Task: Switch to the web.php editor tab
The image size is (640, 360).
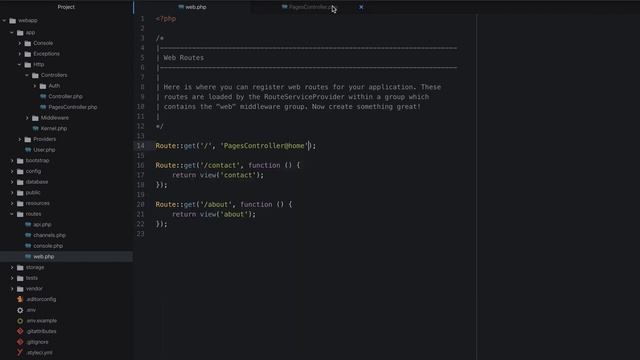Action: click(192, 7)
